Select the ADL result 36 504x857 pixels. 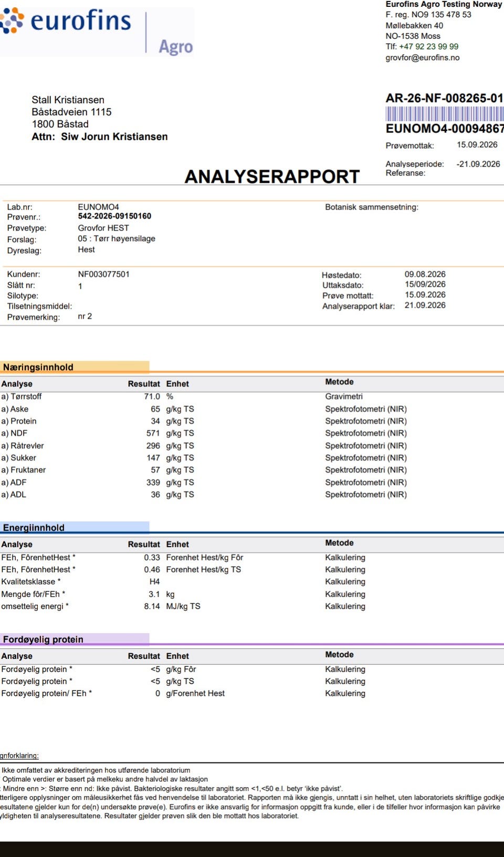(155, 495)
